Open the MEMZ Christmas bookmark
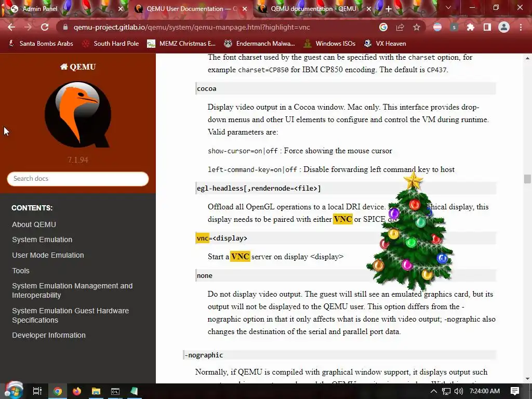 pos(181,44)
